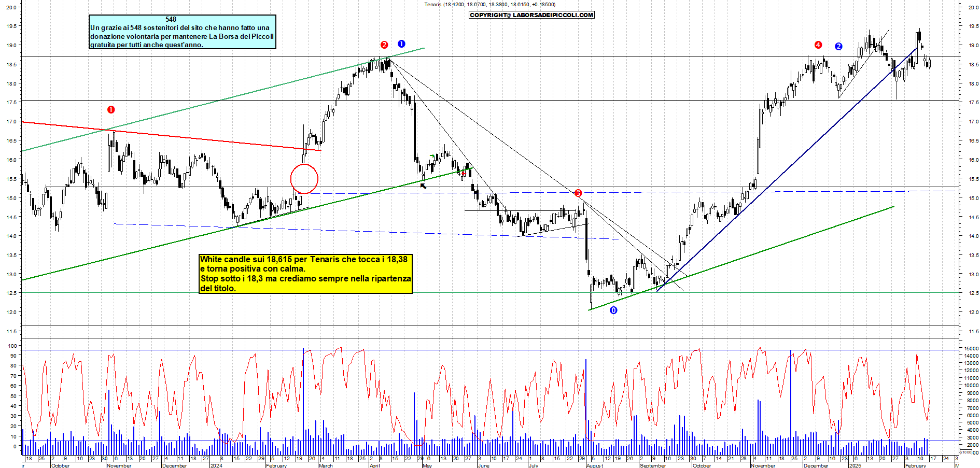Click the 19.5 value on right price axis
The height and width of the screenshot is (468, 980).
[973, 26]
